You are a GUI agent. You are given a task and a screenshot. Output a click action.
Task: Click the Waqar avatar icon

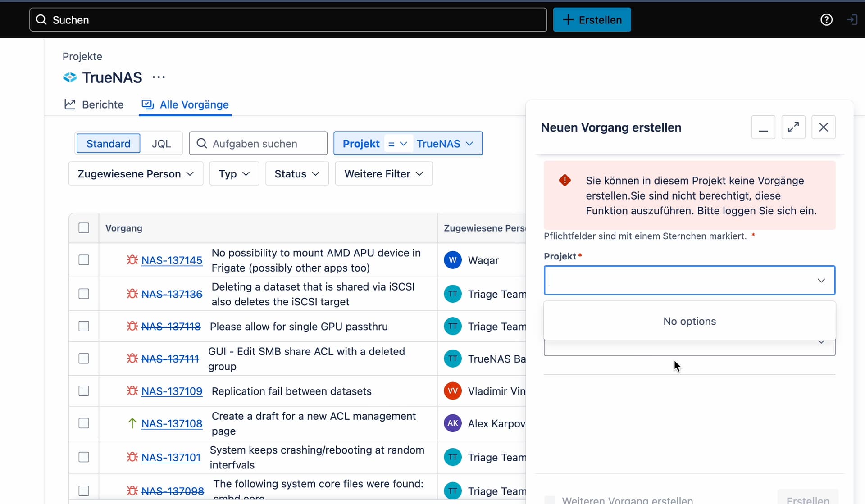click(x=452, y=260)
